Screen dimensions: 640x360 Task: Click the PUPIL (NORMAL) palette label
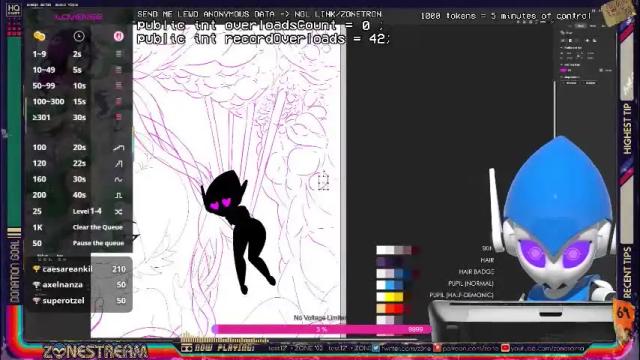pyautogui.click(x=471, y=283)
